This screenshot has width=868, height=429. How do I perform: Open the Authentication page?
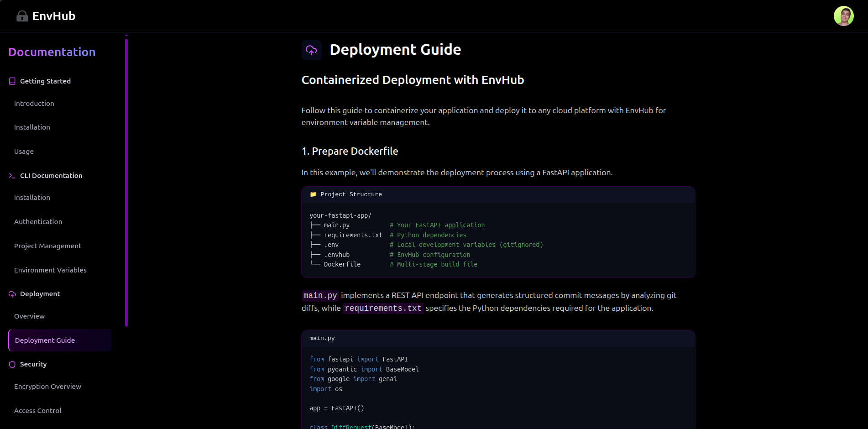tap(38, 222)
